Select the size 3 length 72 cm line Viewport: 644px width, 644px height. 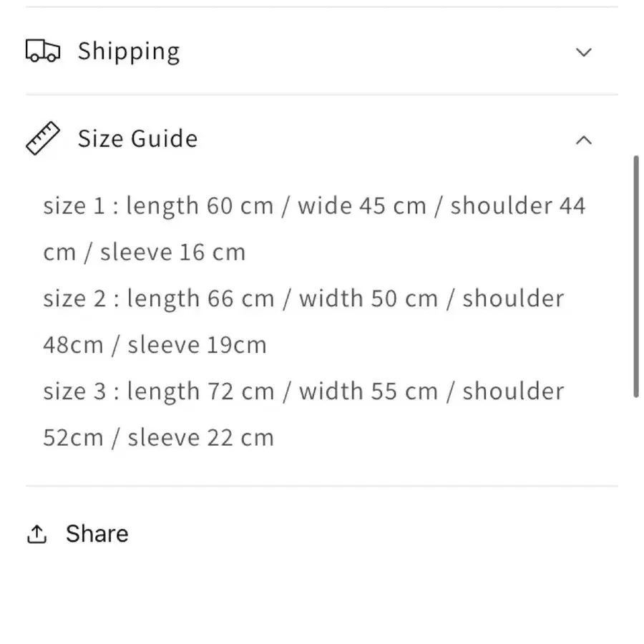coord(303,391)
